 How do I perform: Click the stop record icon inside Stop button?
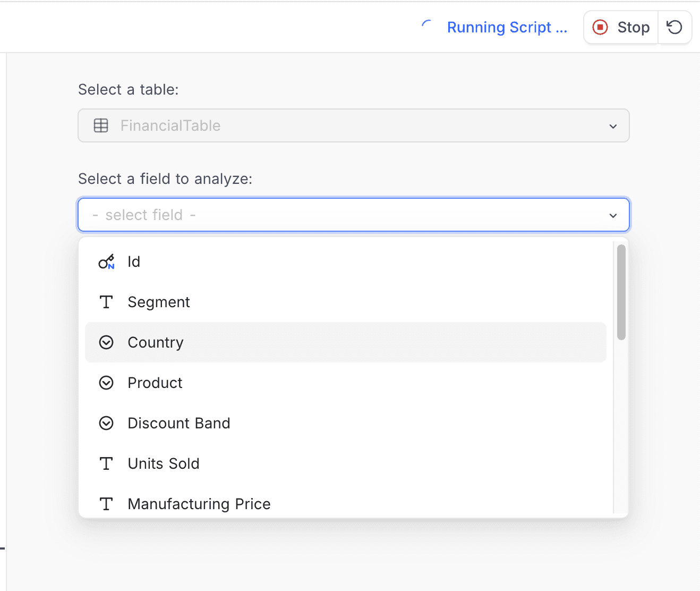click(x=600, y=27)
